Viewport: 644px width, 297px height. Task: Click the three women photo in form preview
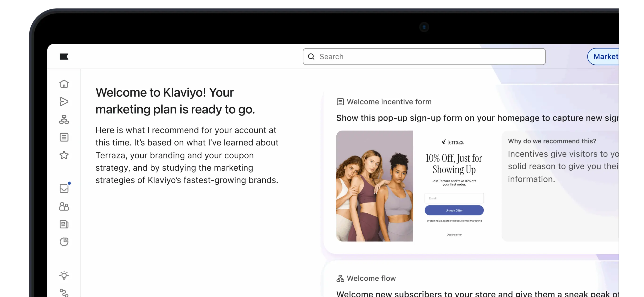pos(375,186)
